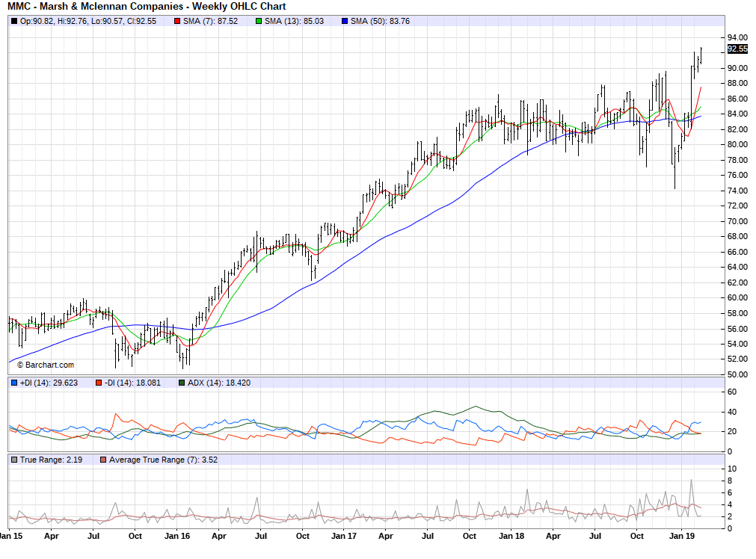Select the '+DI (14): 29.623' indicator label
Viewport: 756px width, 559px height.
coord(49,383)
